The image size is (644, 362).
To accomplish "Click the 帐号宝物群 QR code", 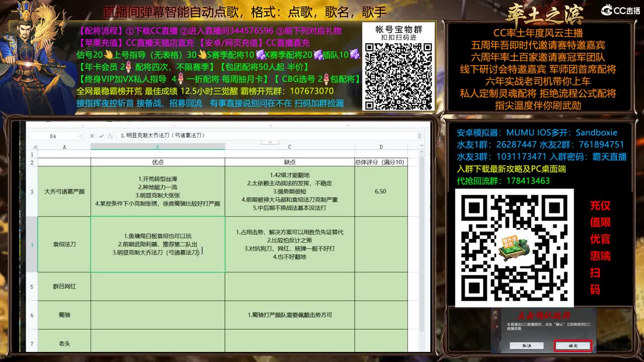I will pos(398,76).
